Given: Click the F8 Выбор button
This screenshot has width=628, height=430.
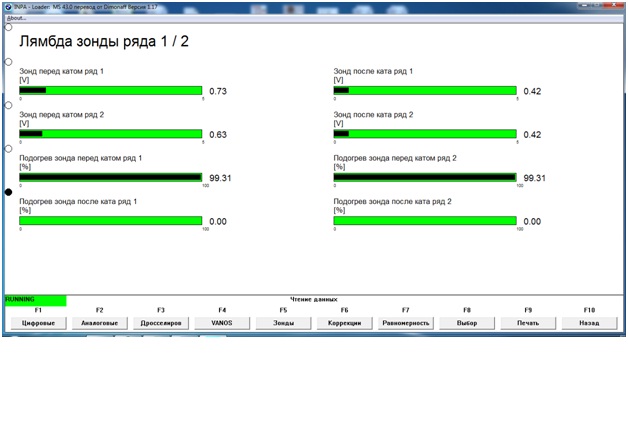Looking at the screenshot, I should coord(467,323).
